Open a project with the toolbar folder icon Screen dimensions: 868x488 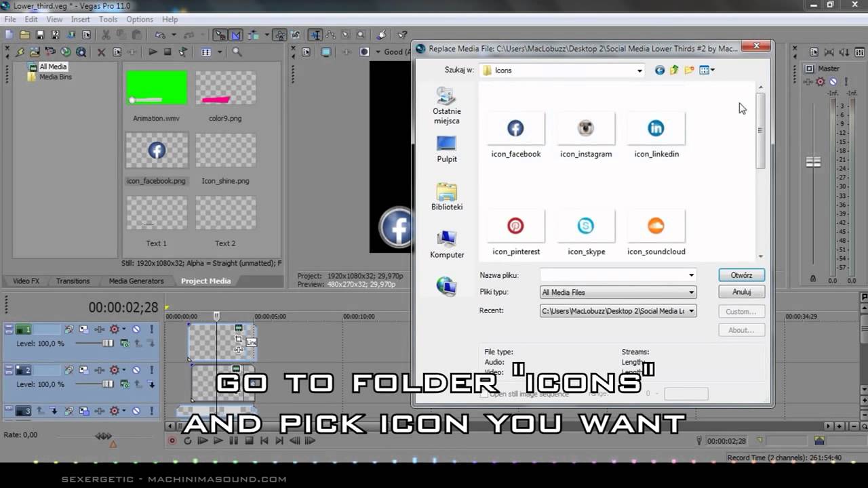click(x=24, y=35)
